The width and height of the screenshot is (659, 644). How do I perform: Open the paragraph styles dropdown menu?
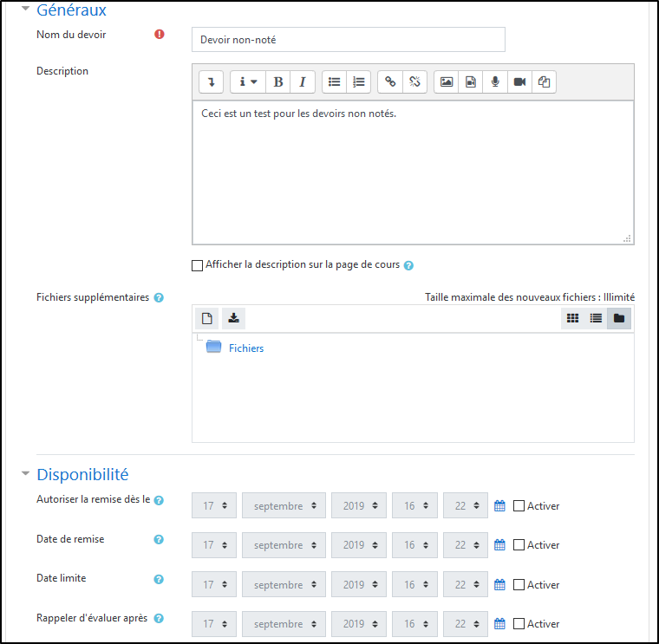click(x=248, y=81)
